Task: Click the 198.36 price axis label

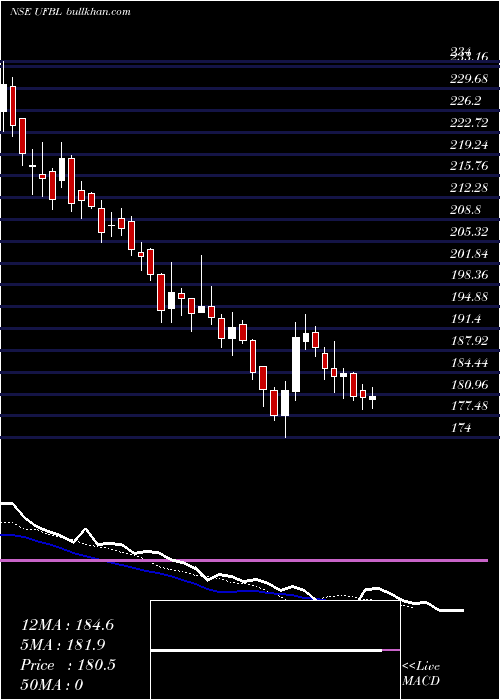Action: pos(469,275)
